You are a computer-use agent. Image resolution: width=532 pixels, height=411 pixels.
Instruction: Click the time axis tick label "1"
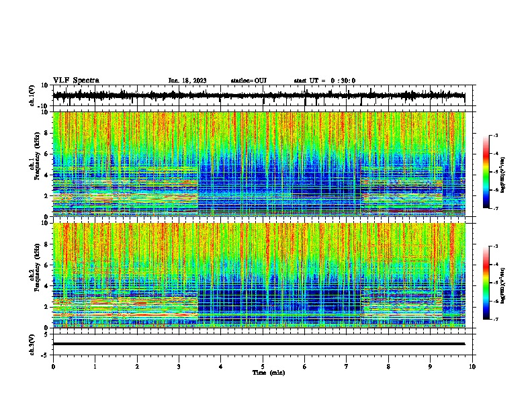[95, 366]
